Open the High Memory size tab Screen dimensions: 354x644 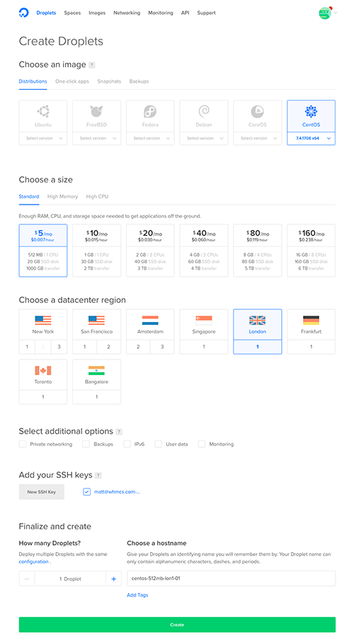(x=62, y=196)
